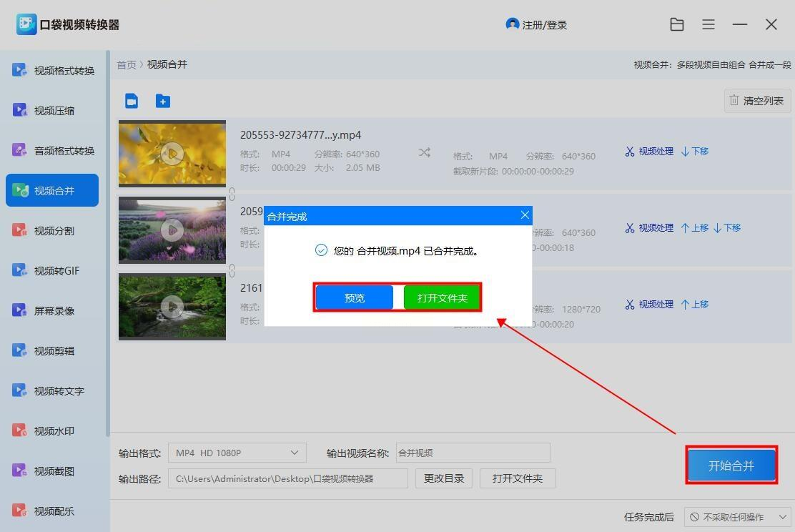This screenshot has width=795, height=532.
Task: Switch to 视频转GIF in sidebar
Action: 53,271
